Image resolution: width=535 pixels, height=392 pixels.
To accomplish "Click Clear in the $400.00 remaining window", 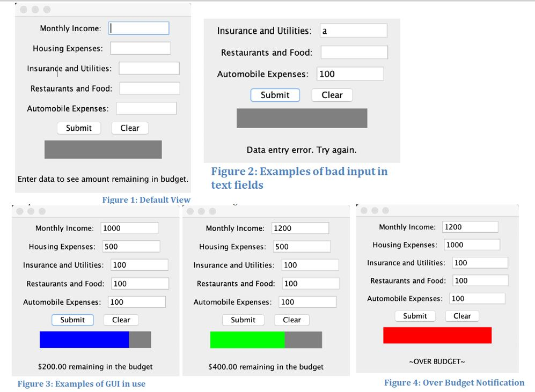I will [292, 320].
